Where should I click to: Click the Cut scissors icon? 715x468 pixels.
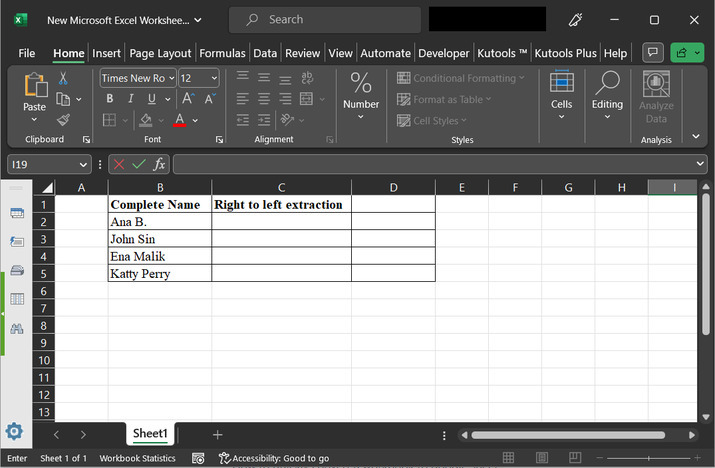click(63, 78)
